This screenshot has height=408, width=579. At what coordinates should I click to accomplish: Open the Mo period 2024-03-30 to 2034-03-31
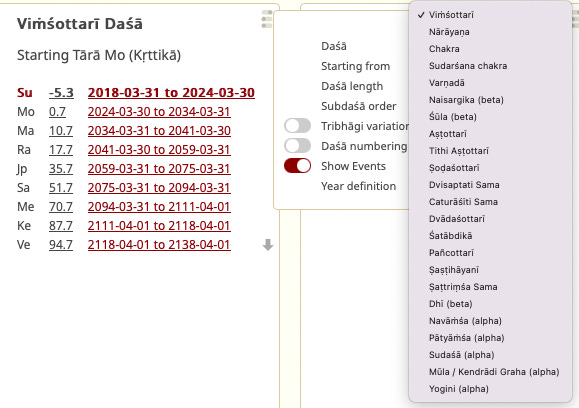[x=159, y=112]
